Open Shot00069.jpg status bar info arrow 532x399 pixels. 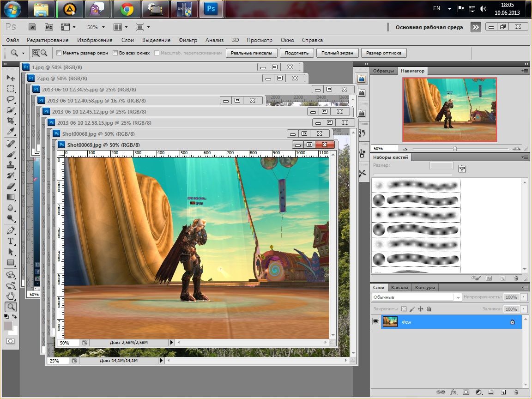coord(171,342)
